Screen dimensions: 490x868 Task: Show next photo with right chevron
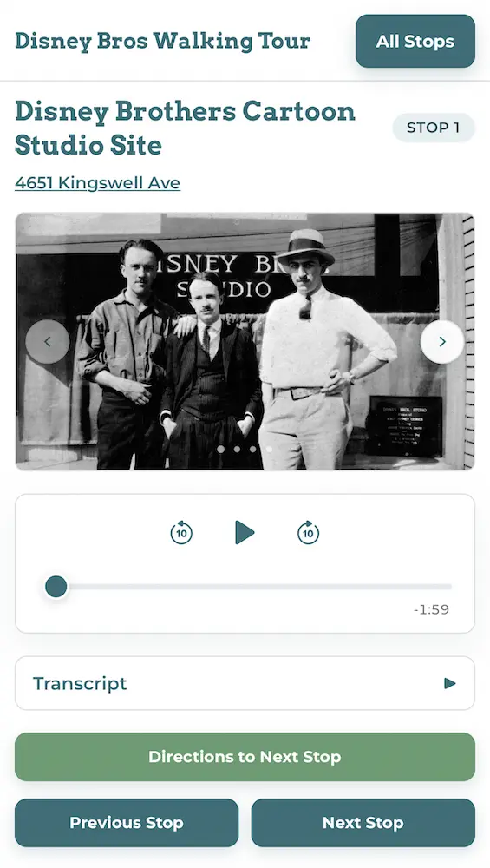pos(442,341)
